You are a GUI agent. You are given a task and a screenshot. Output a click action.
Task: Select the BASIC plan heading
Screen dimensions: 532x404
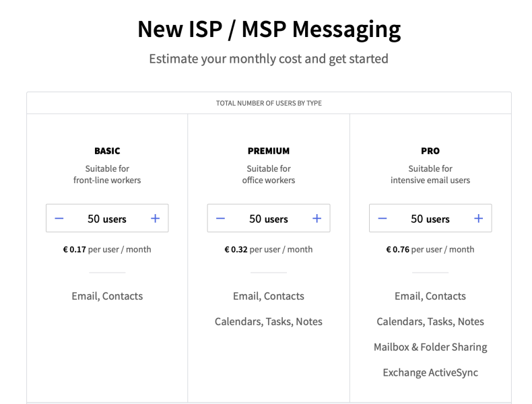107,151
